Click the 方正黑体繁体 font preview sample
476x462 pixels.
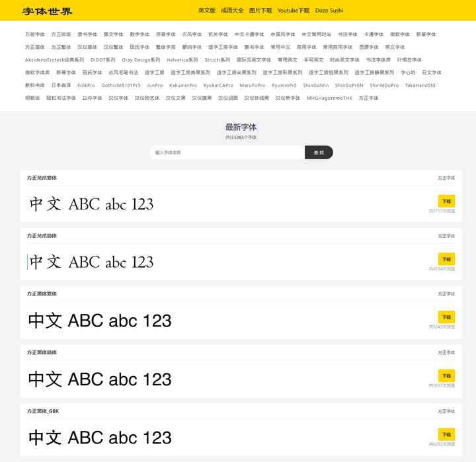[100, 321]
